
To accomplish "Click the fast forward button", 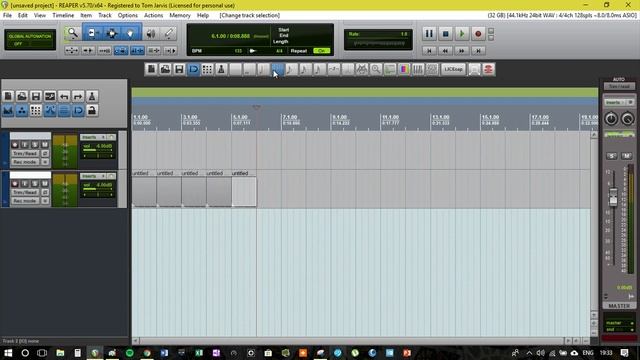I will (462, 51).
